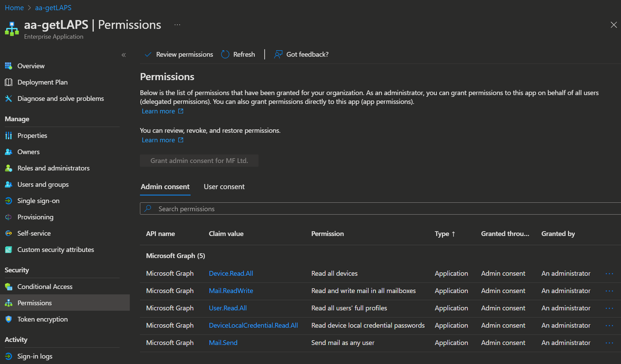Open the more options ellipsis beside the page title
The image size is (621, 364).
(177, 25)
